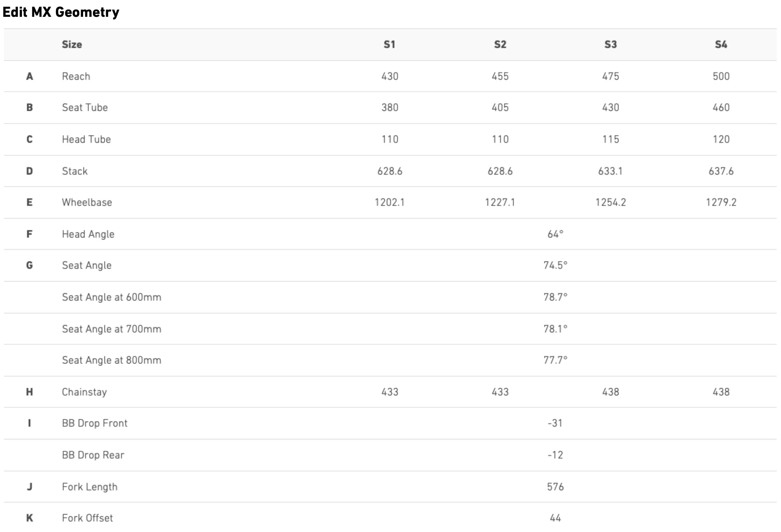The width and height of the screenshot is (781, 532).
Task: Click the S4 size column header
Action: pyautogui.click(x=721, y=45)
